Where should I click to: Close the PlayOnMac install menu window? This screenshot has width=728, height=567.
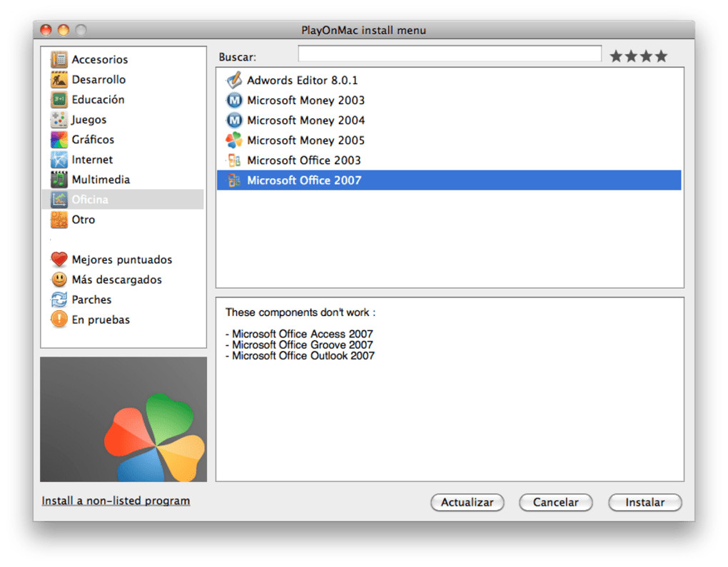(x=46, y=30)
